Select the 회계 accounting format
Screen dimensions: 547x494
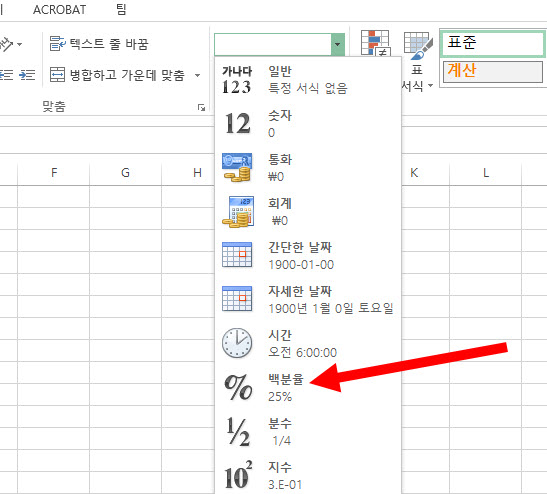point(308,211)
